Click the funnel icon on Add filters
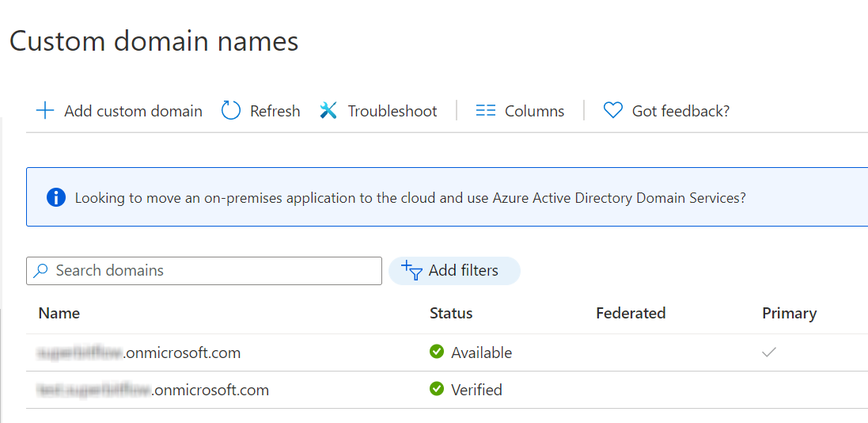Viewport: 868px width, 423px height. point(412,270)
